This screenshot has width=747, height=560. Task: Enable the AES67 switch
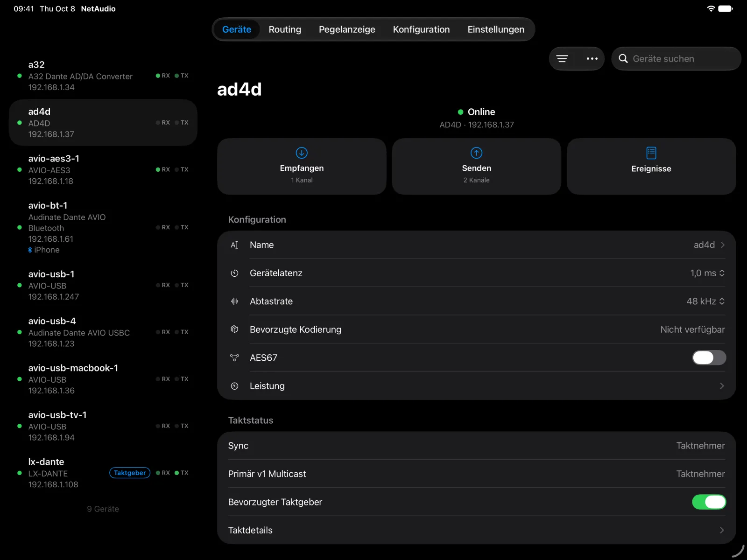(709, 358)
